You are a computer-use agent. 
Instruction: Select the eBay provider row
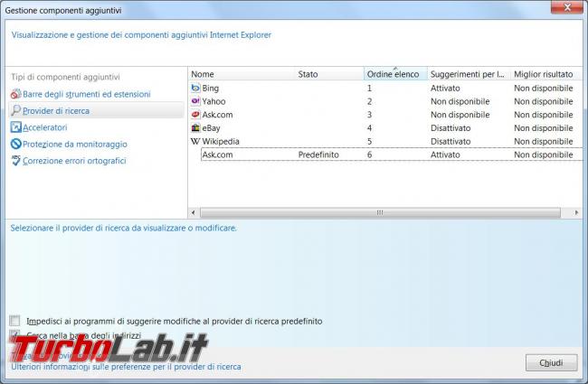pos(385,127)
